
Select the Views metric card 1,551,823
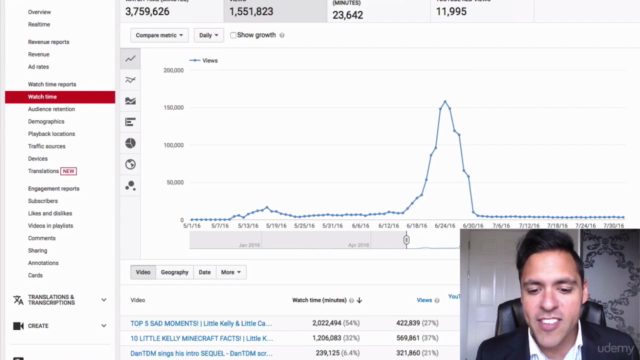point(275,11)
